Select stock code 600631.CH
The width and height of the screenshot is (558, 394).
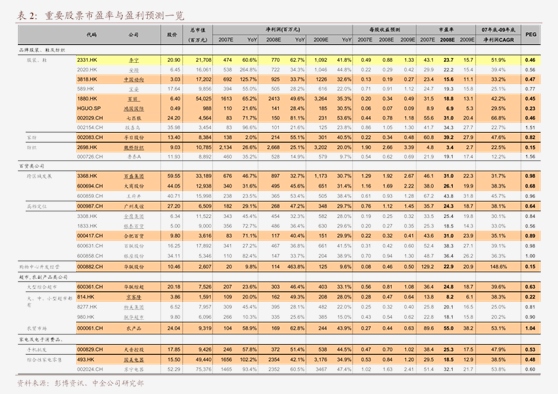(x=90, y=246)
